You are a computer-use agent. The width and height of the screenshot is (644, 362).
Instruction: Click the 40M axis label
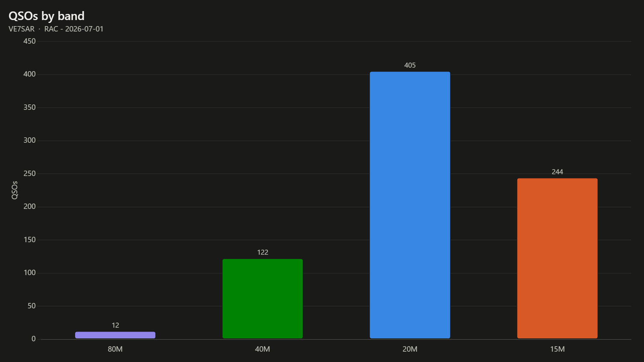(263, 349)
